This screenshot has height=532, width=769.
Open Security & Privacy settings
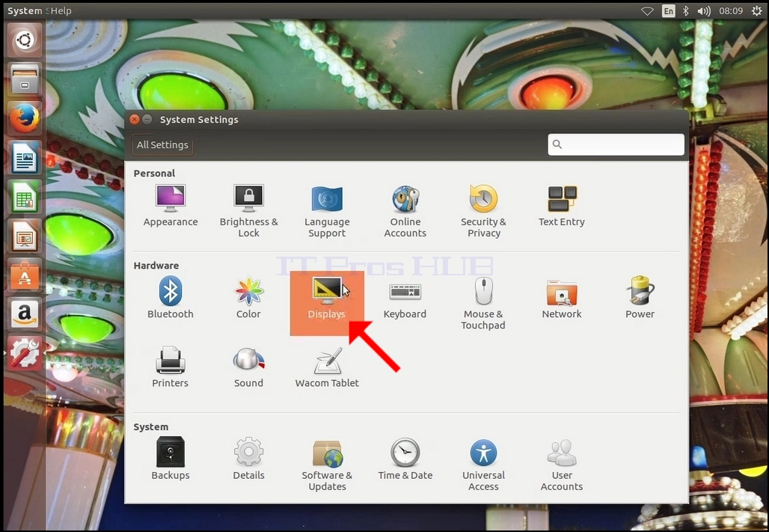coord(483,211)
